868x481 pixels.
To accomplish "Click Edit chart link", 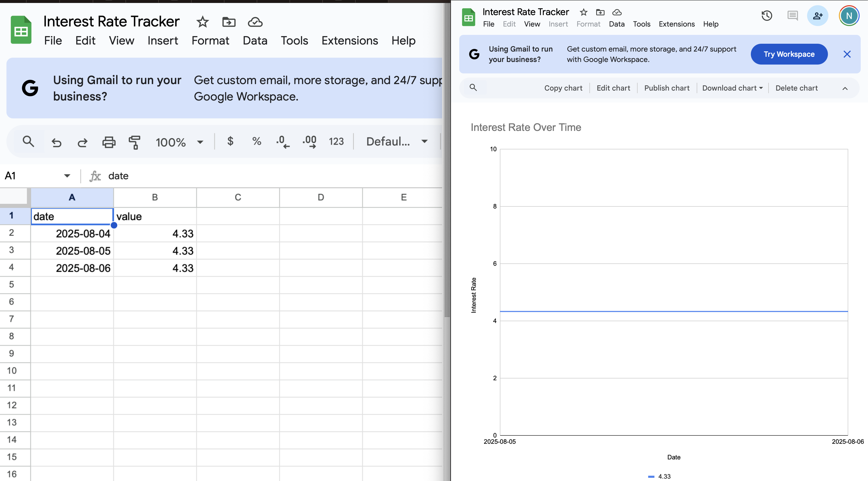I will coord(613,88).
